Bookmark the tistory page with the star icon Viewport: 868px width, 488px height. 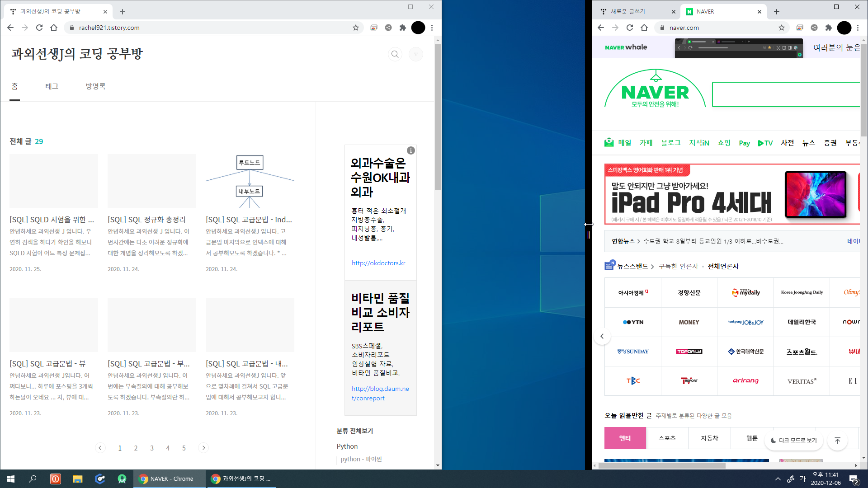click(x=356, y=28)
